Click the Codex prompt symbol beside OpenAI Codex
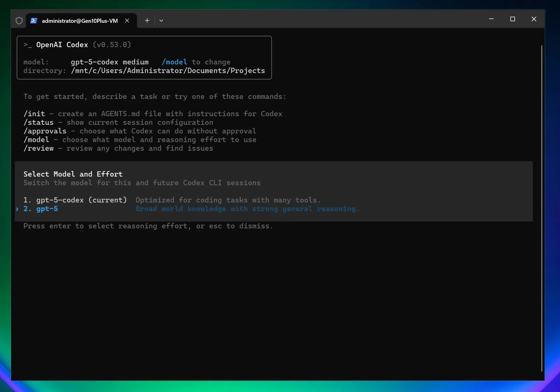 pyautogui.click(x=27, y=45)
